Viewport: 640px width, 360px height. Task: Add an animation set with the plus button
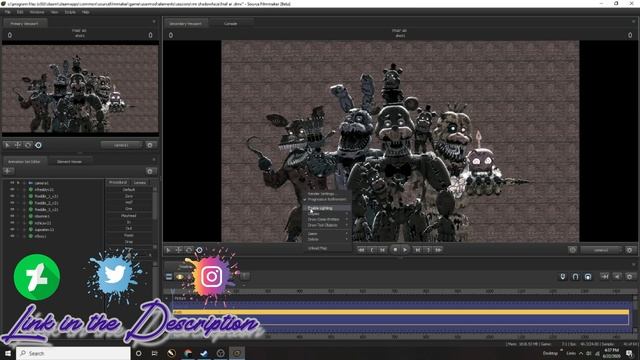tap(8, 171)
